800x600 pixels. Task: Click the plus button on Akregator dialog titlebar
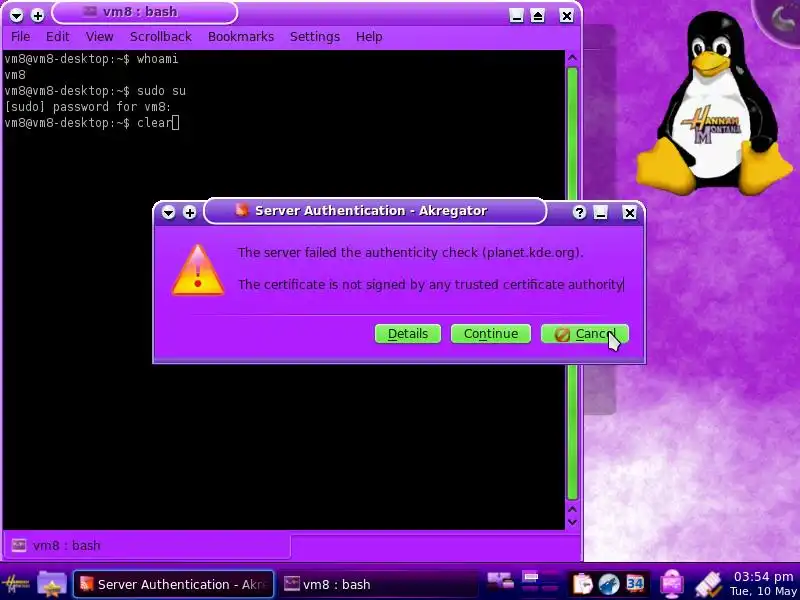(x=190, y=212)
